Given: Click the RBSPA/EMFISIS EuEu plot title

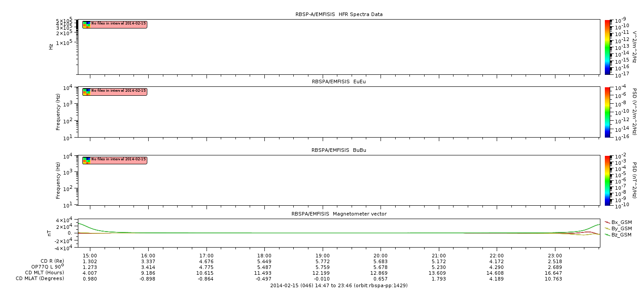Looking at the screenshot, I should [x=339, y=82].
